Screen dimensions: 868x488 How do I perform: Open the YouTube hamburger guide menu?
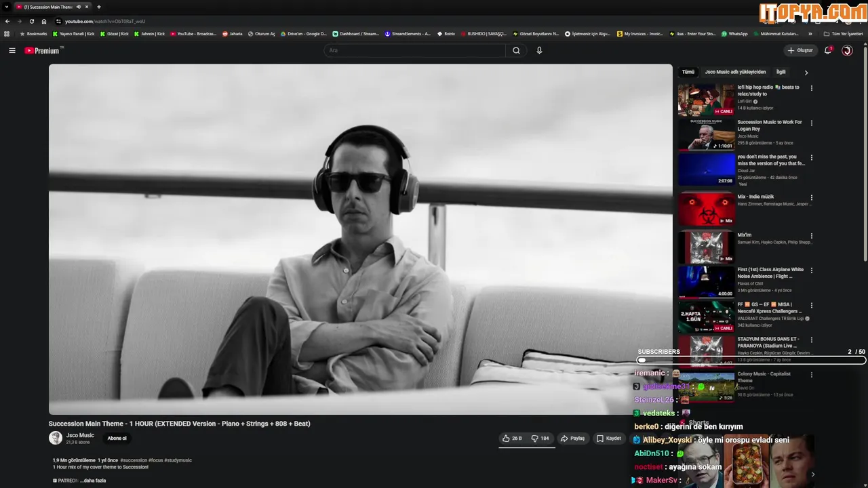(12, 50)
